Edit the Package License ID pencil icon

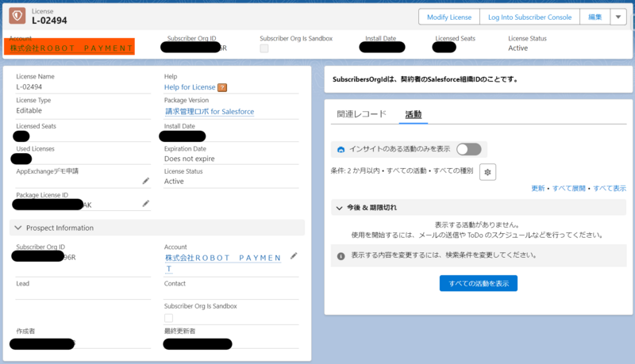146,204
